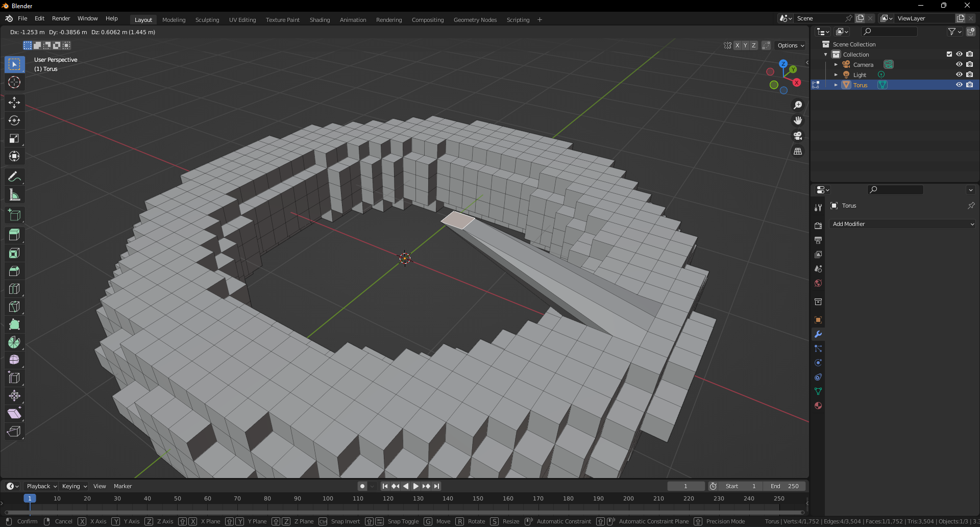
Task: Toggle camera view icon
Action: coord(798,136)
